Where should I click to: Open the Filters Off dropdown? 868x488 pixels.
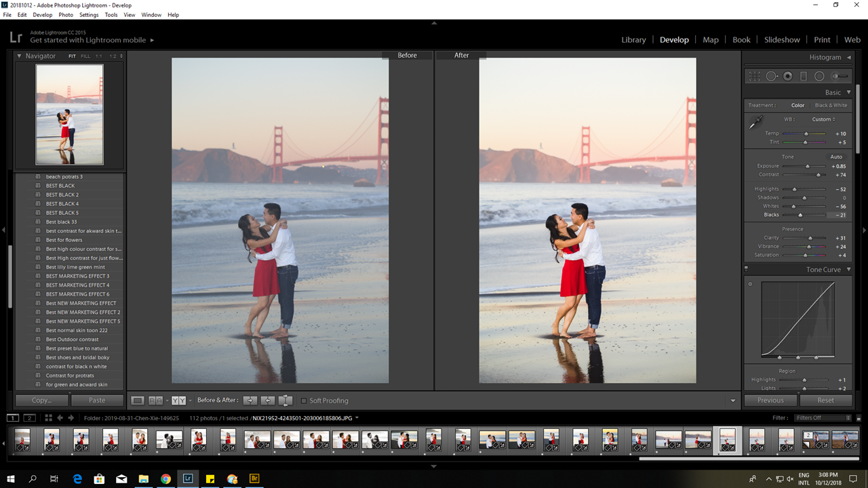(823, 418)
